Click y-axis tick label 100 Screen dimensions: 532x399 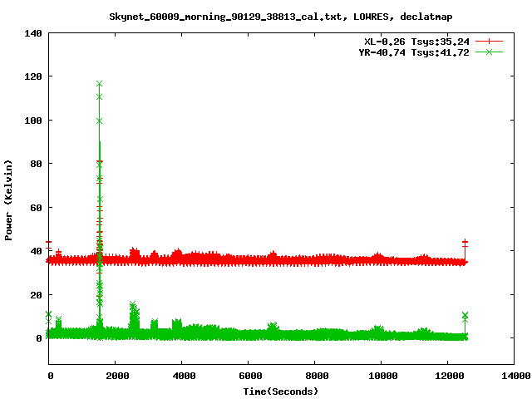[x=33, y=121]
